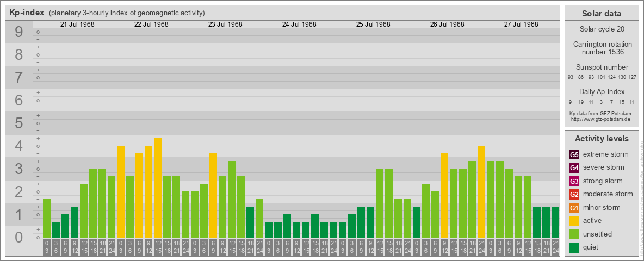Click the 22 Jul 1968 date header
This screenshot has width=644, height=261.
[151, 24]
